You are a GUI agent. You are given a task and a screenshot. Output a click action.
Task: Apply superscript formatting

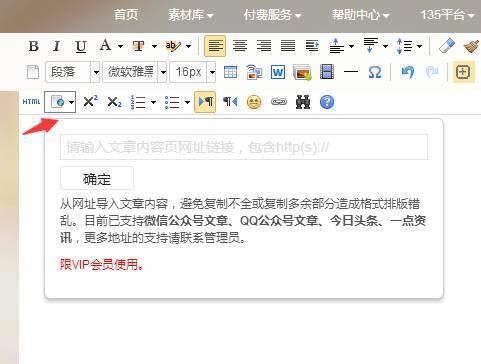coord(90,101)
